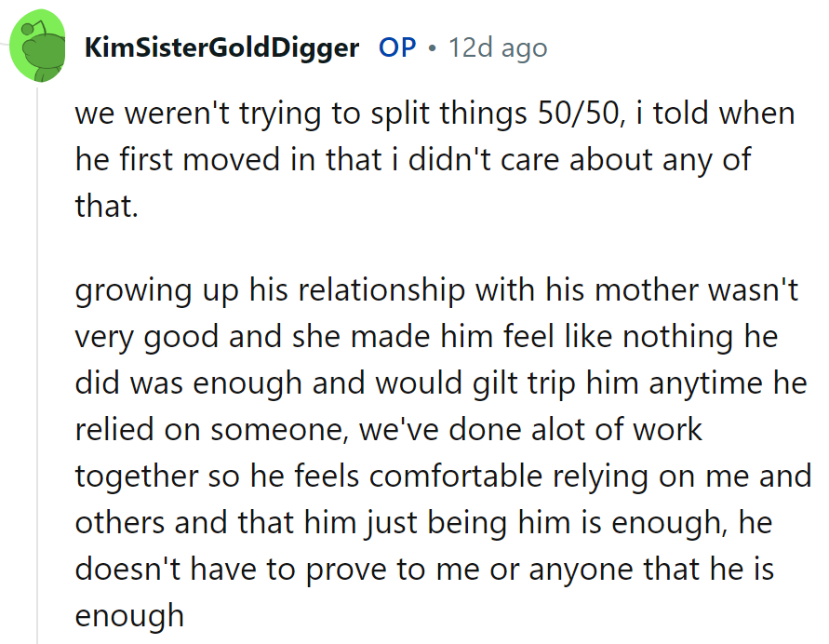Viewport: 829px width, 644px height.
Task: Click the blue OP badge
Action: point(397,47)
